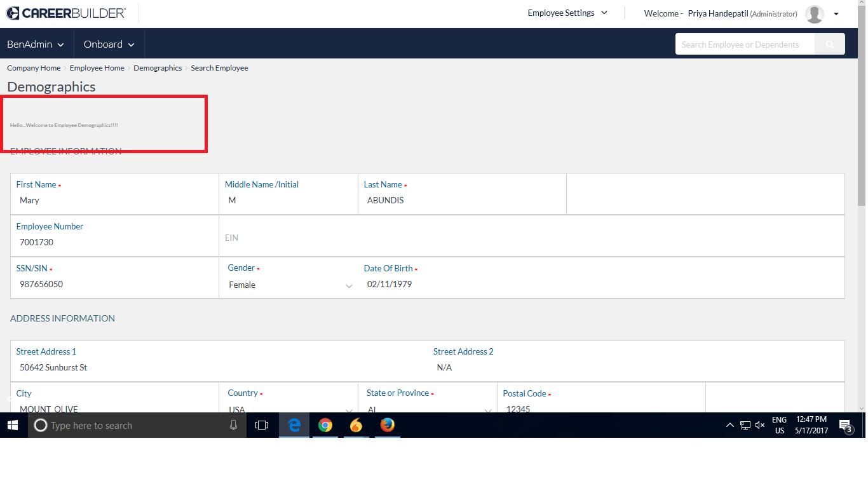This screenshot has width=868, height=488.
Task: Navigate to Employee Home breadcrumb
Action: [97, 68]
